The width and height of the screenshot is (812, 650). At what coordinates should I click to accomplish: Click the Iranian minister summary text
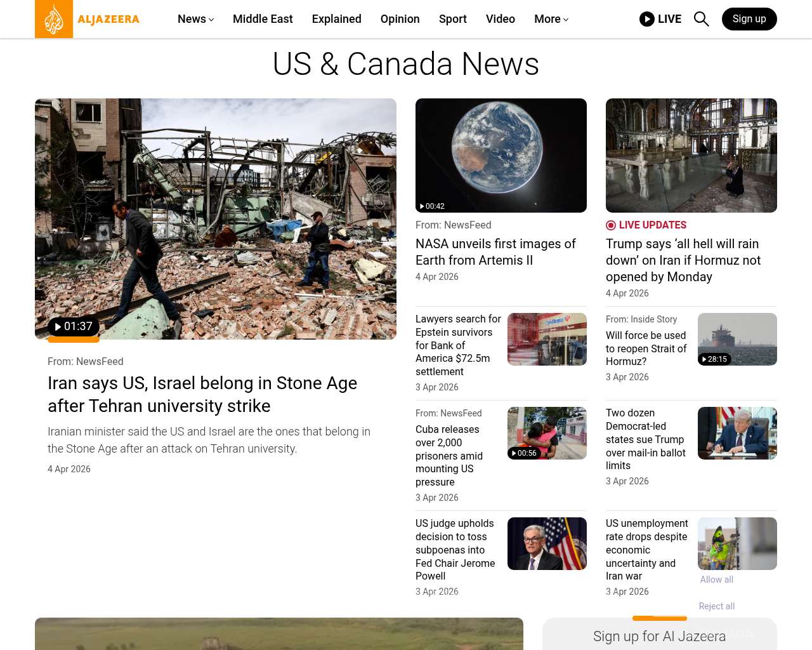(209, 440)
